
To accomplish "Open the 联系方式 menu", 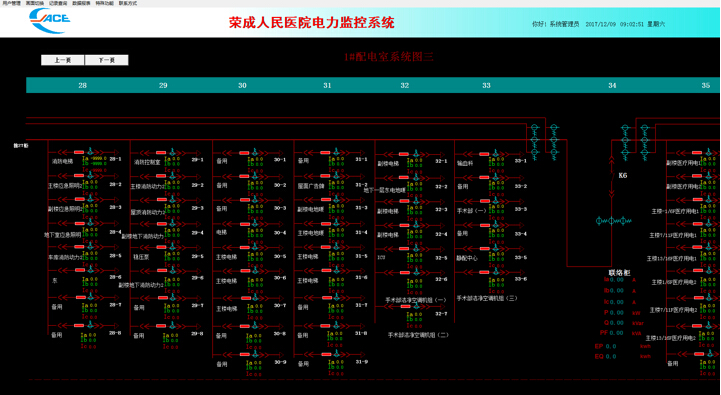I will pos(128,3).
